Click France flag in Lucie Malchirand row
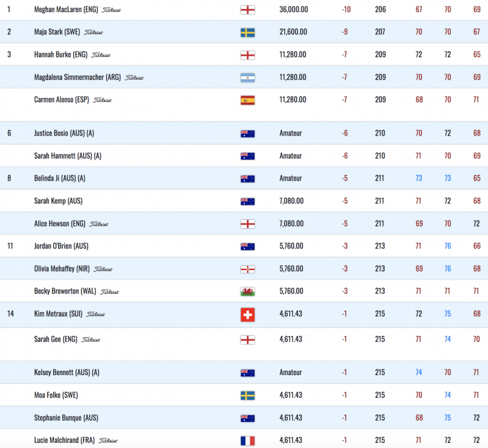The height and width of the screenshot is (448, 488). pos(248,440)
